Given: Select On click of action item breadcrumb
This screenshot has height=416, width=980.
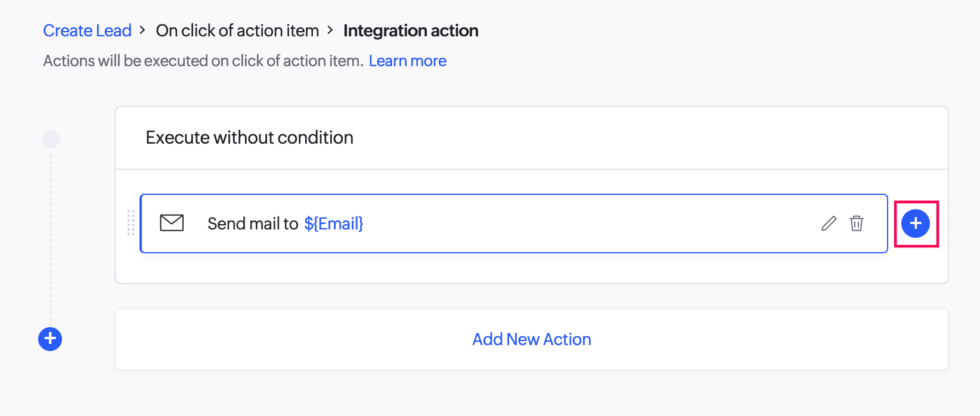Looking at the screenshot, I should tap(237, 30).
